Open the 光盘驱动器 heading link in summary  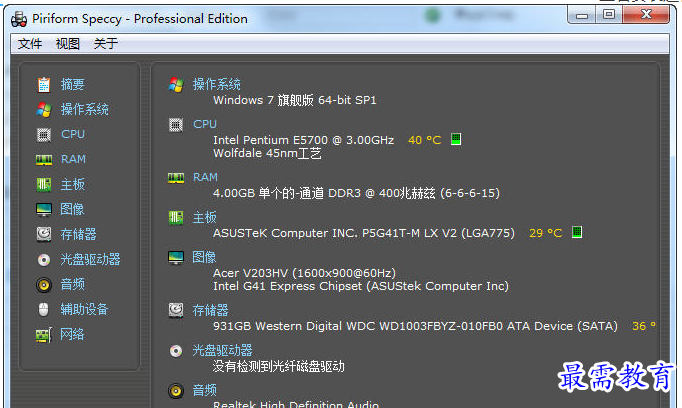coord(222,350)
